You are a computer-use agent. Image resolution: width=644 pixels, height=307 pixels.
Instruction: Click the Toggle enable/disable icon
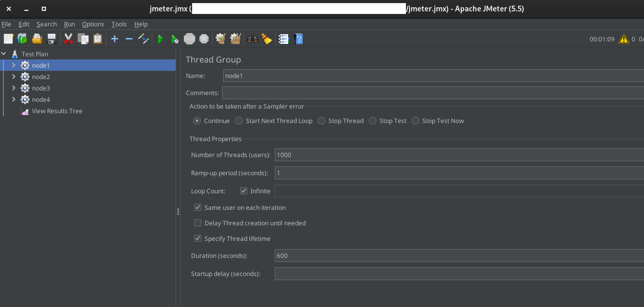144,39
